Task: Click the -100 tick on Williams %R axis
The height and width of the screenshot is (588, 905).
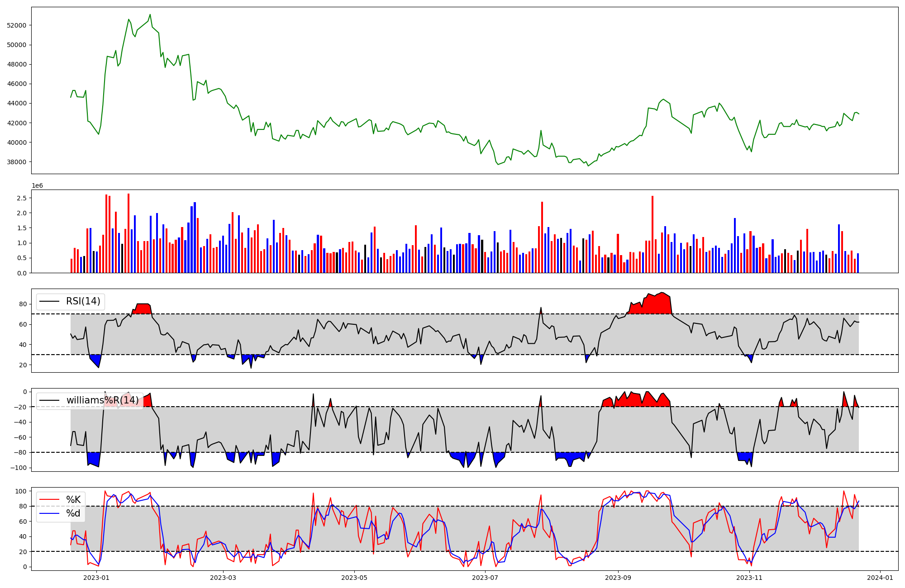Action: click(x=19, y=468)
